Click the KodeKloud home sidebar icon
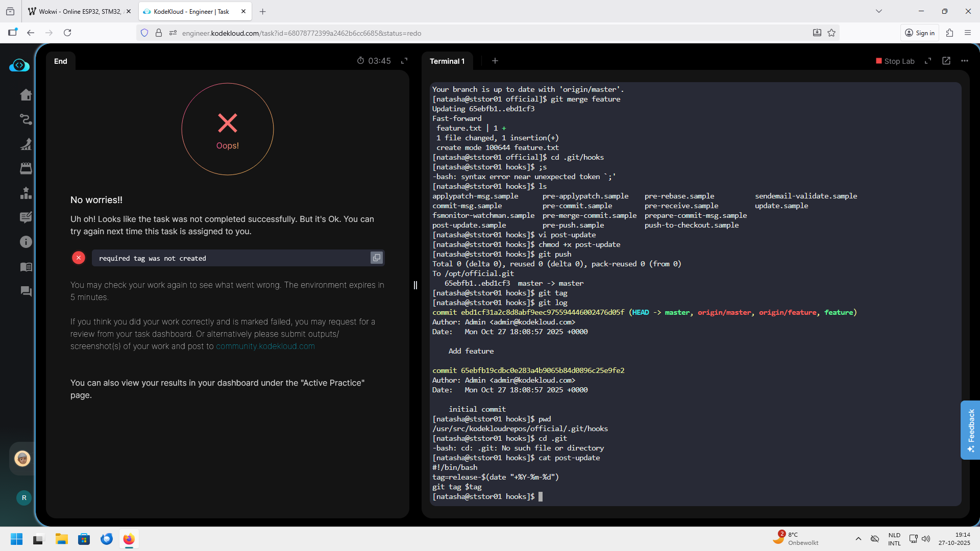 coord(26,95)
